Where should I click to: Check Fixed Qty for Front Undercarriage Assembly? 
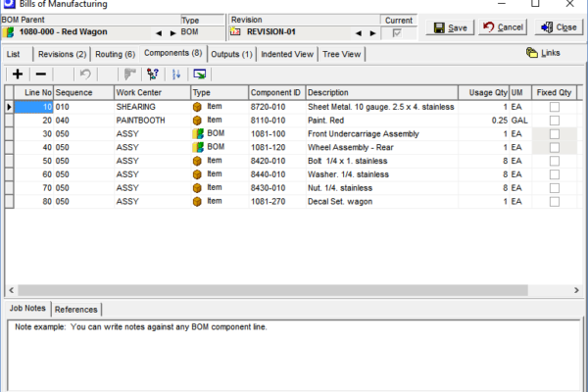[555, 134]
